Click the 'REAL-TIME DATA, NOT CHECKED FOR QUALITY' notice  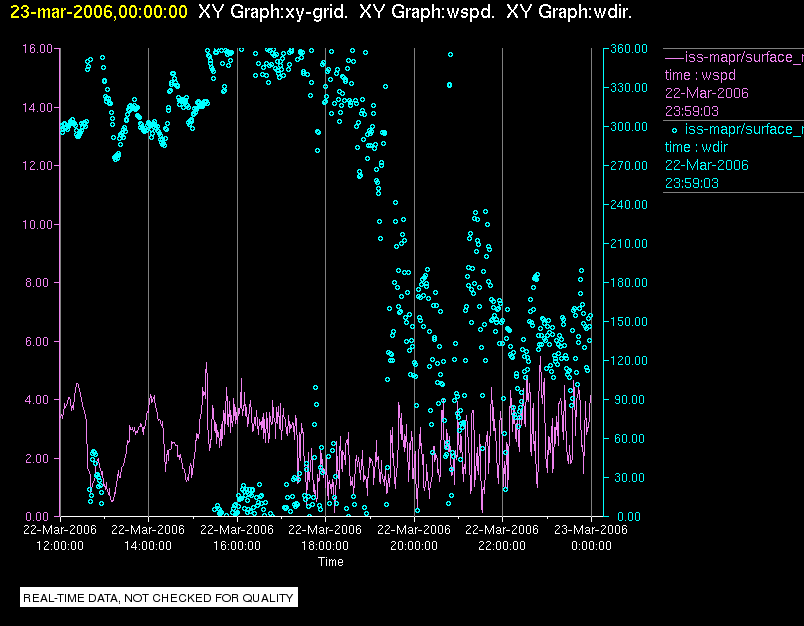pyautogui.click(x=158, y=598)
